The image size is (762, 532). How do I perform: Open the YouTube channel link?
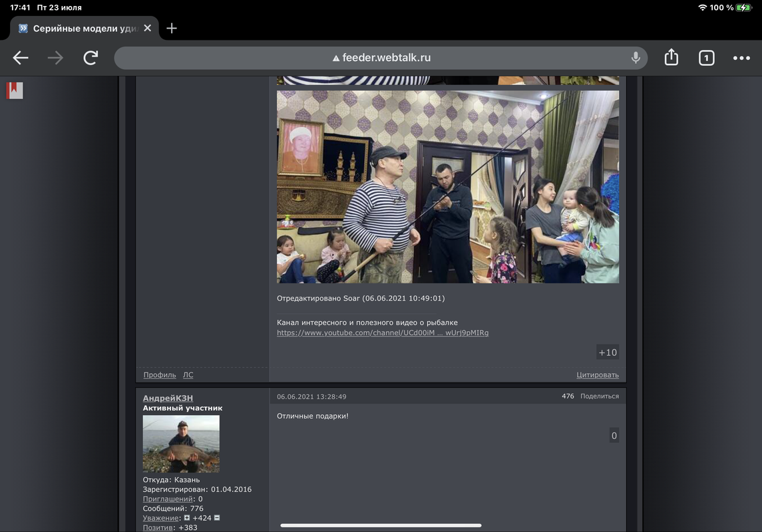[x=383, y=332]
